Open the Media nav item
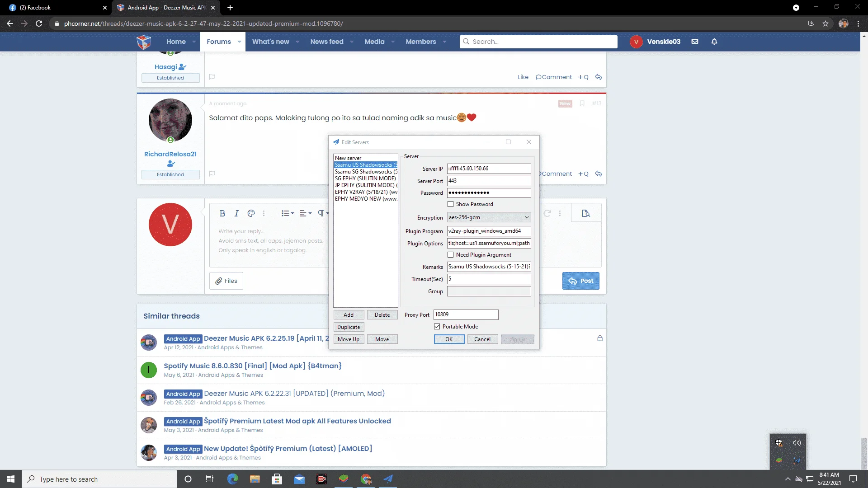Image resolution: width=868 pixels, height=488 pixels. (374, 42)
